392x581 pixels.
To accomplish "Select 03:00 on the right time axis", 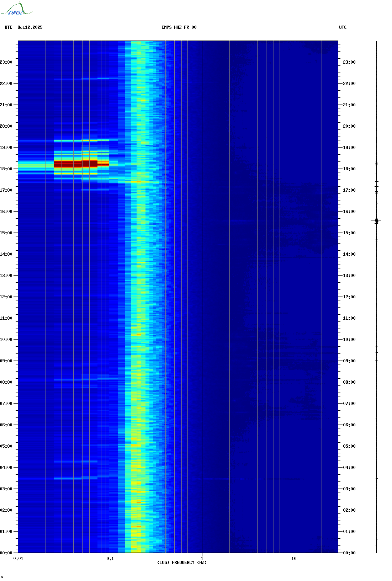I will click(x=349, y=489).
